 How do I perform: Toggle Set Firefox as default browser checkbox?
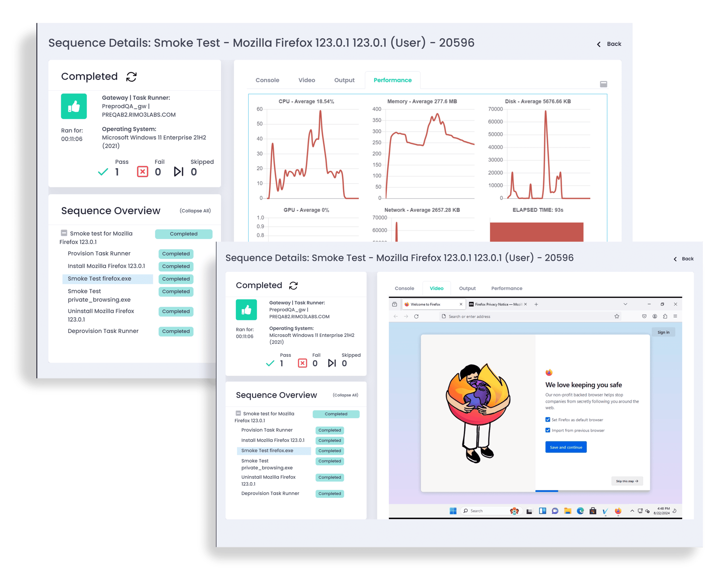click(548, 420)
